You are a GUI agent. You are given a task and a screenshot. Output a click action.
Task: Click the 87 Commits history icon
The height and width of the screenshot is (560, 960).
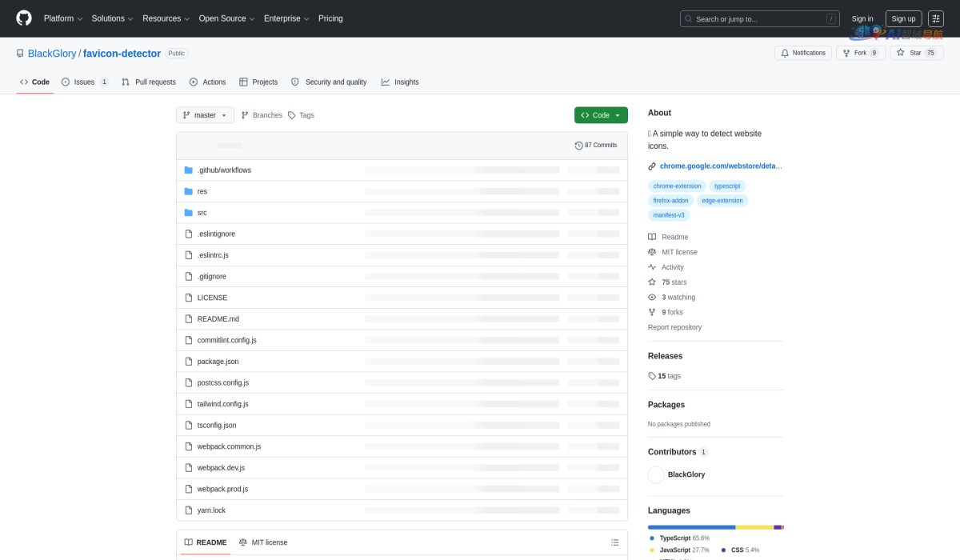pos(579,146)
